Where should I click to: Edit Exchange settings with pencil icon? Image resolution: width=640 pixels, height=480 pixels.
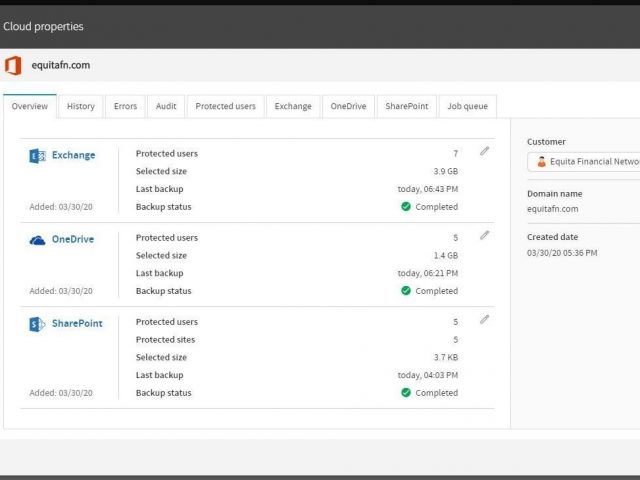[484, 151]
